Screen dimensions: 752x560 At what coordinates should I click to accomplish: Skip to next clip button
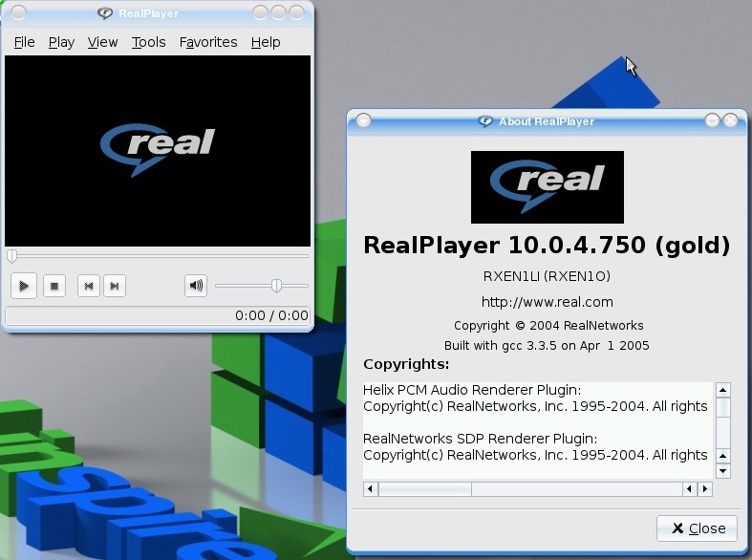coord(114,286)
